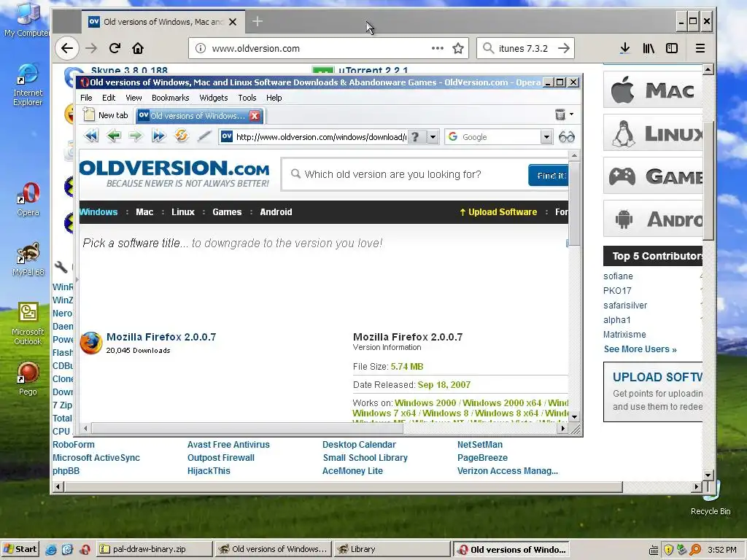Expand Opera Google search dropdown
This screenshot has height=560, width=747.
coord(546,137)
